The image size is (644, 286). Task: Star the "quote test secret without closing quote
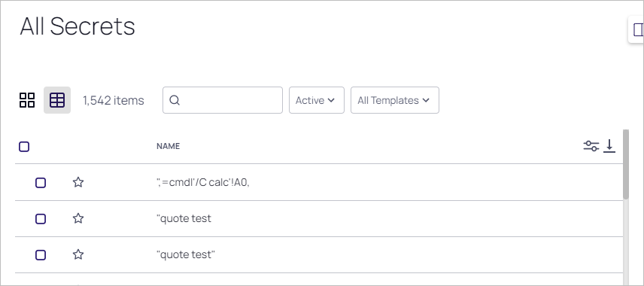[x=78, y=218]
